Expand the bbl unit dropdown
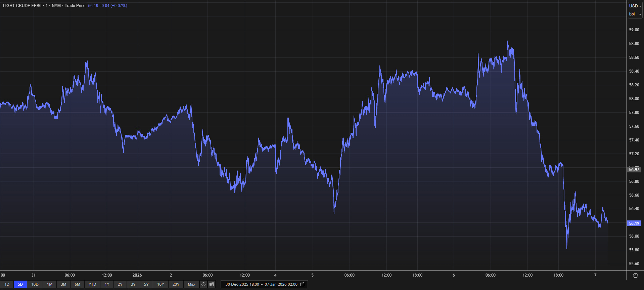This screenshot has height=290, width=644. 635,14
